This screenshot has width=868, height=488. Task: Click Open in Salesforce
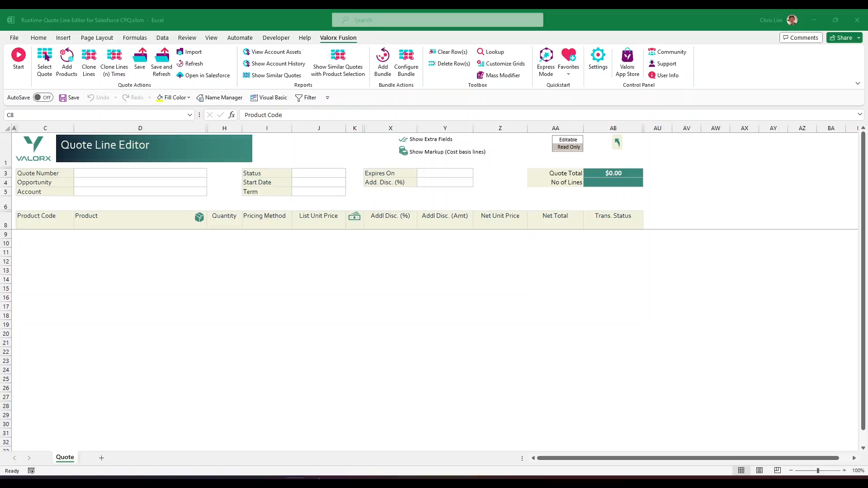pyautogui.click(x=203, y=75)
